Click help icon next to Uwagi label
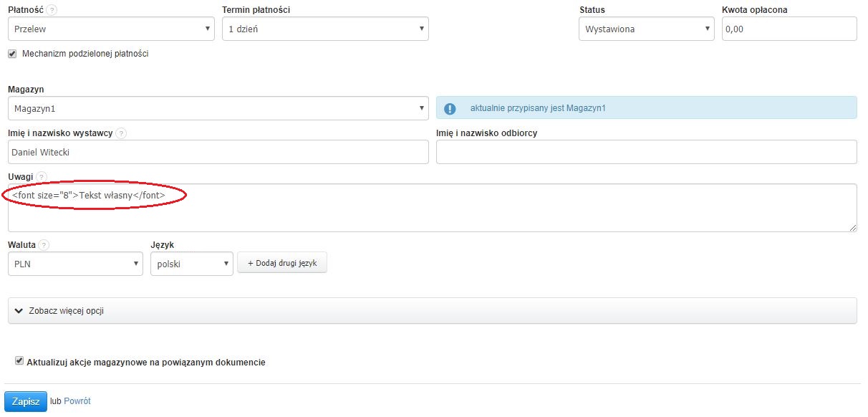Screen dimensions: 868x417 pyautogui.click(x=42, y=177)
